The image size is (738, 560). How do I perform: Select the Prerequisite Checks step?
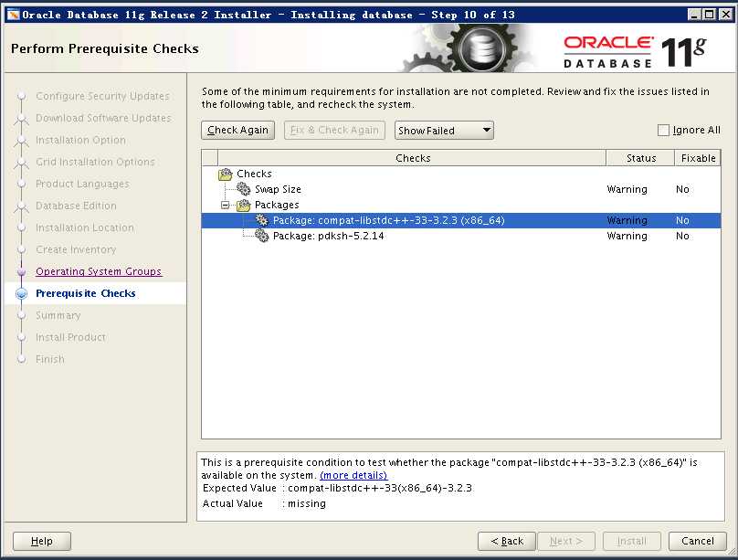[86, 293]
